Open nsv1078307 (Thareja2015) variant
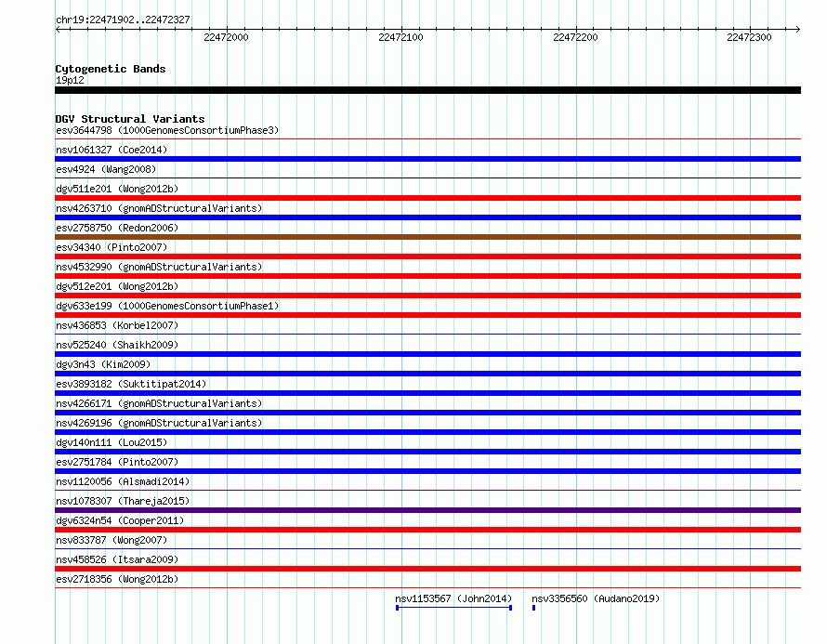This screenshot has height=644, width=827. pos(123,501)
